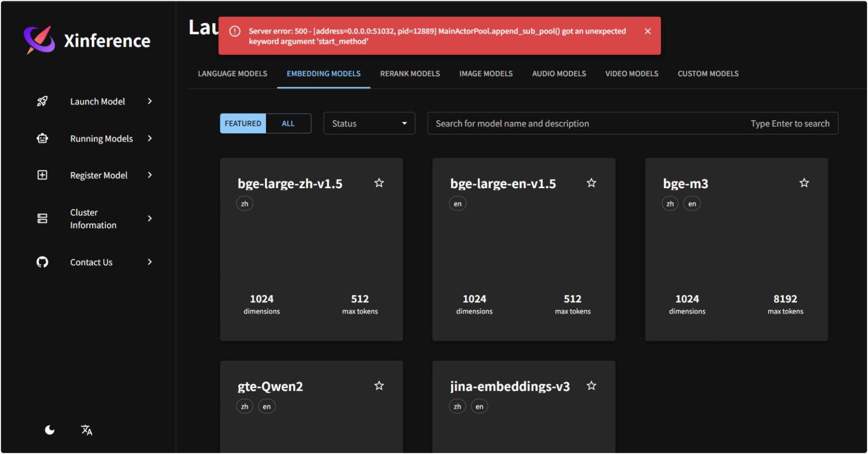This screenshot has width=868, height=454.
Task: Open the VIDEO MODELS tab
Action: click(632, 74)
